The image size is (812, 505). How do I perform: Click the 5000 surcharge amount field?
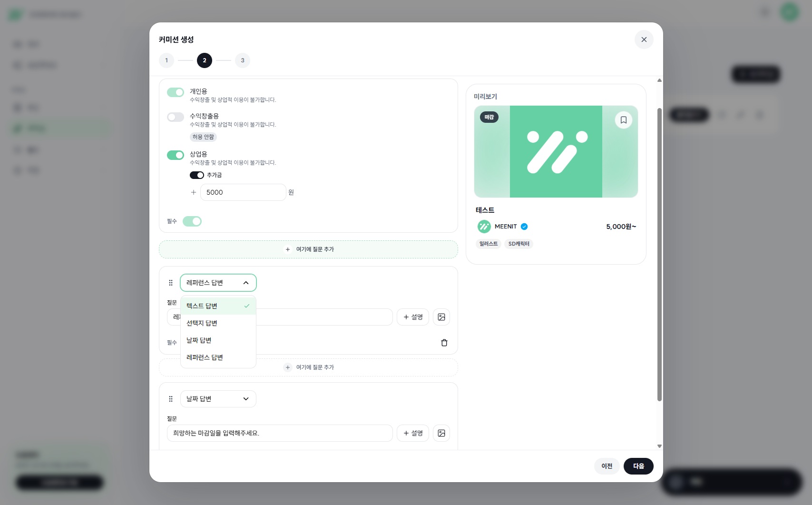243,192
